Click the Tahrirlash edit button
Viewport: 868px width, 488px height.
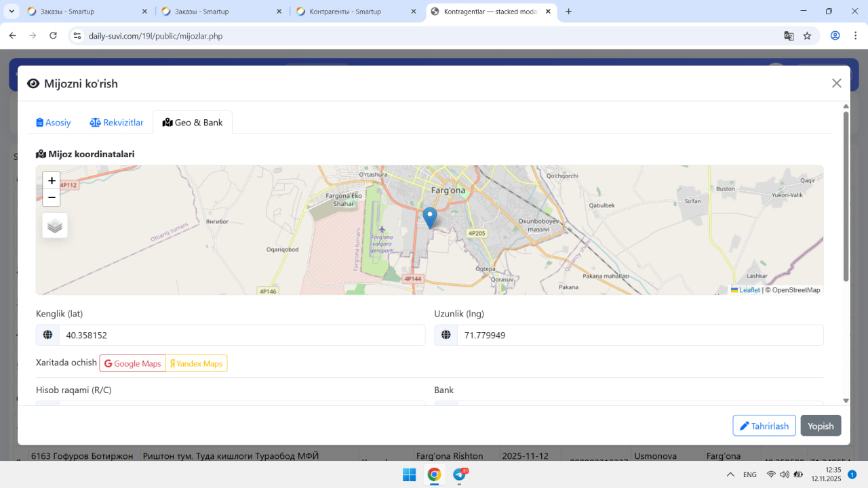pos(764,426)
